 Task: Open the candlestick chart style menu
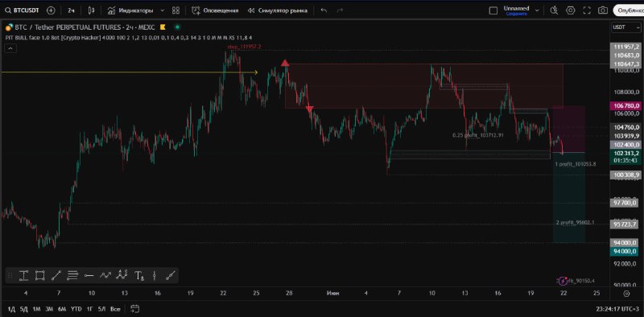92,10
